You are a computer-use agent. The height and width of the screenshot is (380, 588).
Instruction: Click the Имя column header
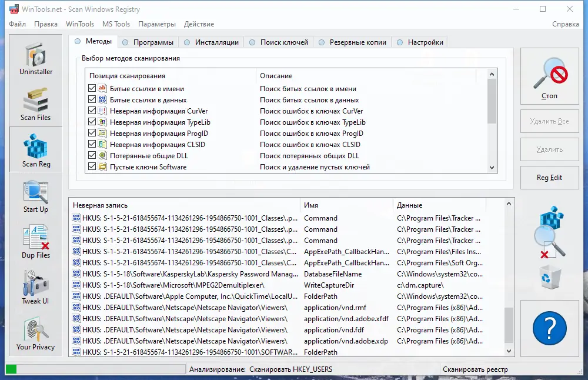346,205
